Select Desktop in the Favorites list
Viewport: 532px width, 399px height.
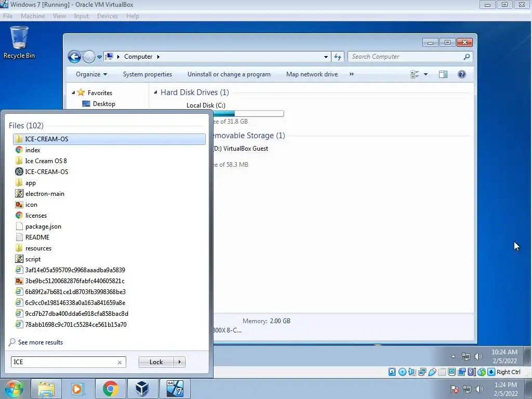pos(104,104)
